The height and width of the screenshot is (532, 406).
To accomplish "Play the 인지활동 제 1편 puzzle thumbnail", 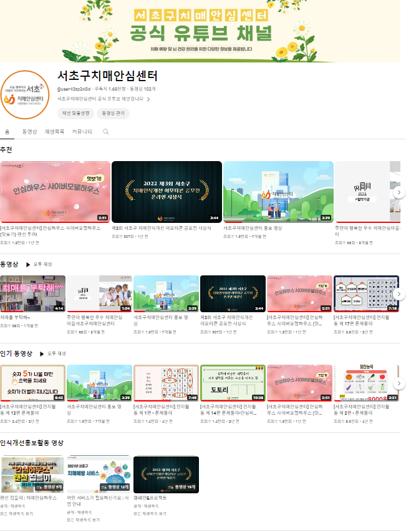I will [x=166, y=383].
